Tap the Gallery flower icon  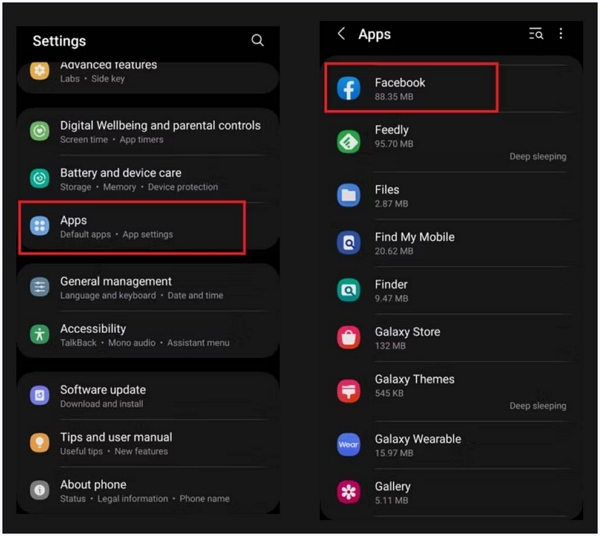coord(349,492)
